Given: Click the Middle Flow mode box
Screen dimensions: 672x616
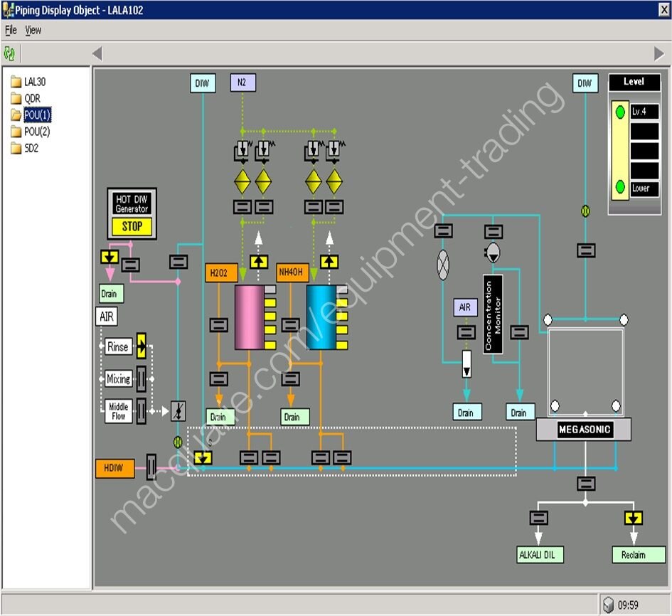Looking at the screenshot, I should tap(118, 411).
